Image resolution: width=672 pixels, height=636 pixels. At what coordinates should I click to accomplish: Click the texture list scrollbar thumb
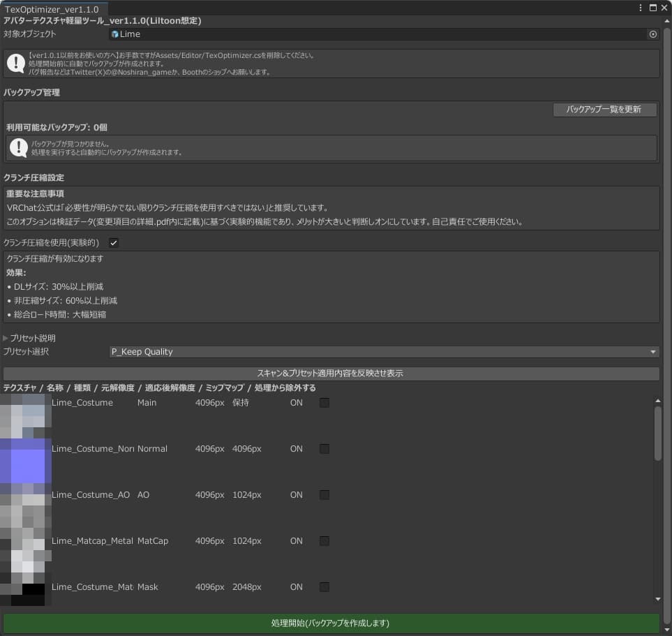coord(658,433)
